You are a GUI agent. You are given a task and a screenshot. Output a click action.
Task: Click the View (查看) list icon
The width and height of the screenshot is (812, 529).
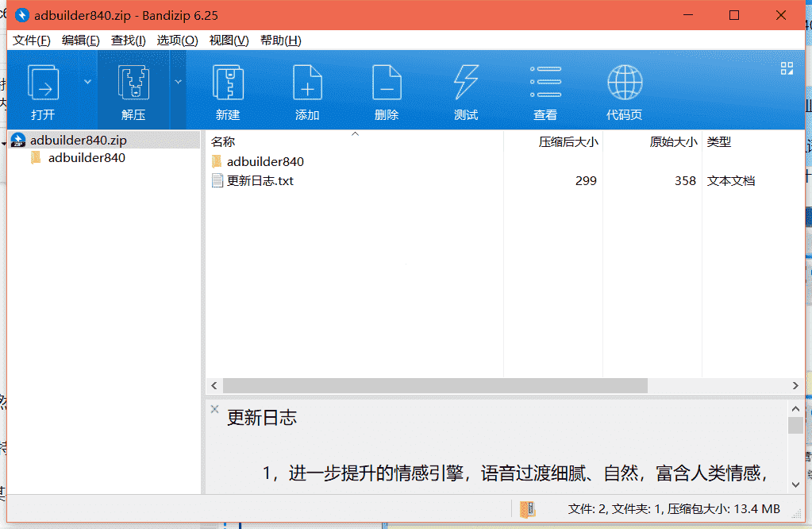[545, 82]
